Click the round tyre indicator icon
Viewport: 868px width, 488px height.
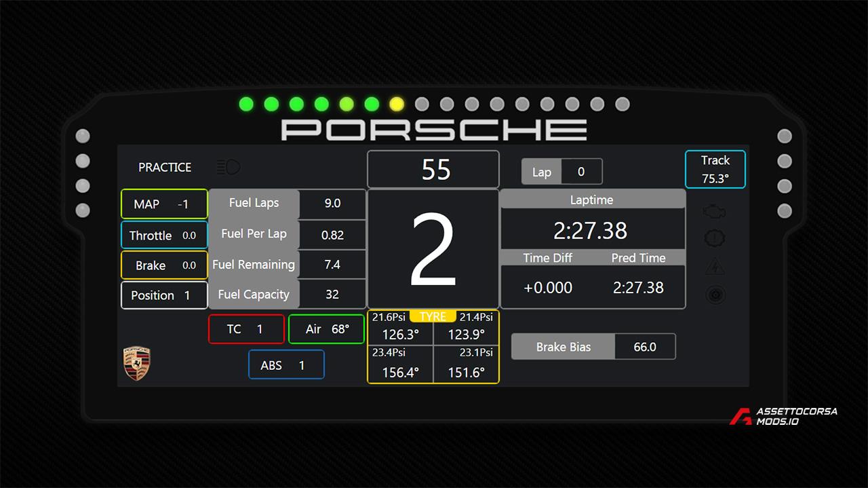tap(715, 295)
